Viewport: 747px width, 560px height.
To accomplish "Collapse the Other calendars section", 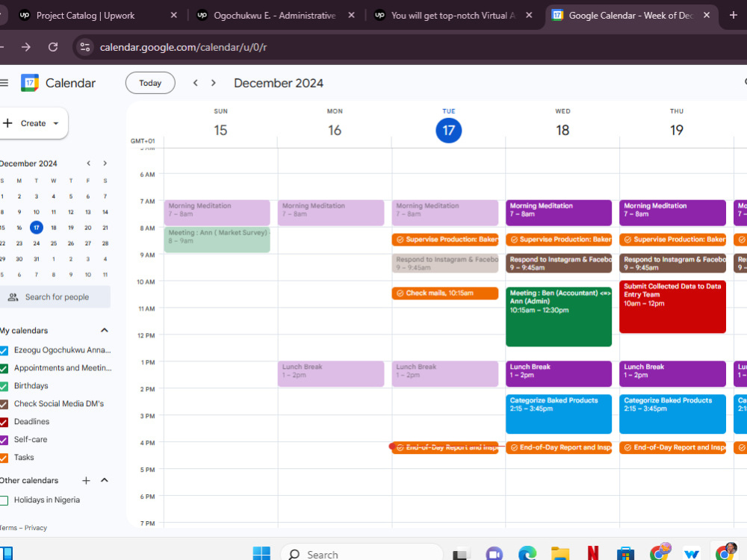I will pos(105,480).
